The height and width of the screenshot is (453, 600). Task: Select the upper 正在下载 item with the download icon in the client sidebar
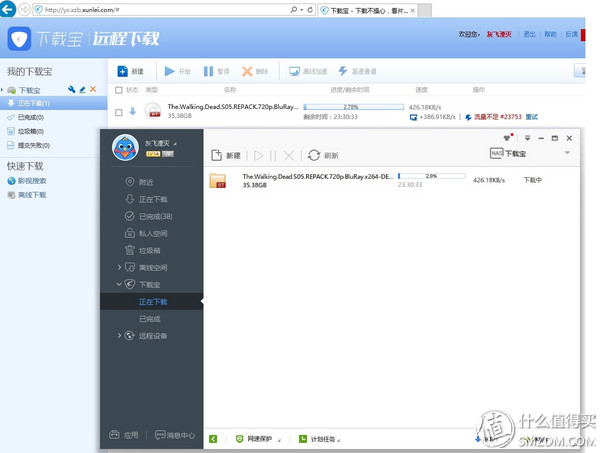pyautogui.click(x=152, y=199)
